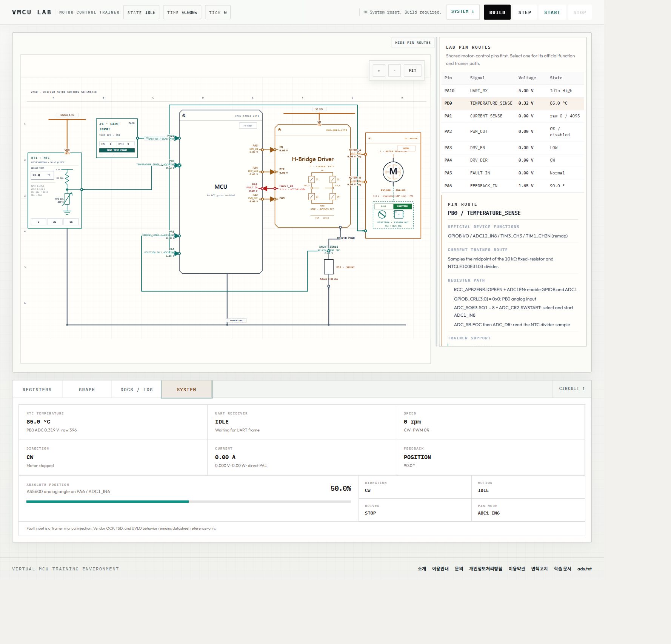Open the REGISTERS tab
Viewport: 671px width, 644px height.
point(37,390)
